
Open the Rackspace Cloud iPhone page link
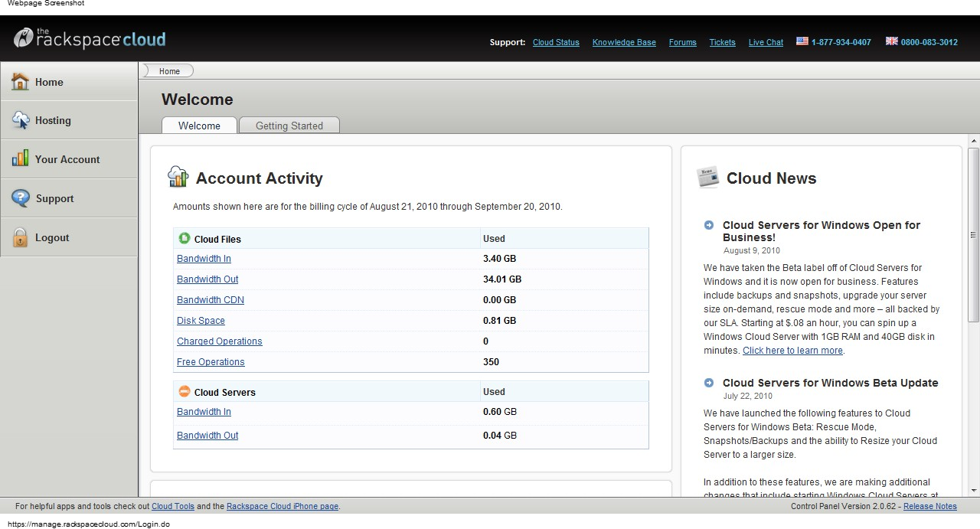[283, 506]
